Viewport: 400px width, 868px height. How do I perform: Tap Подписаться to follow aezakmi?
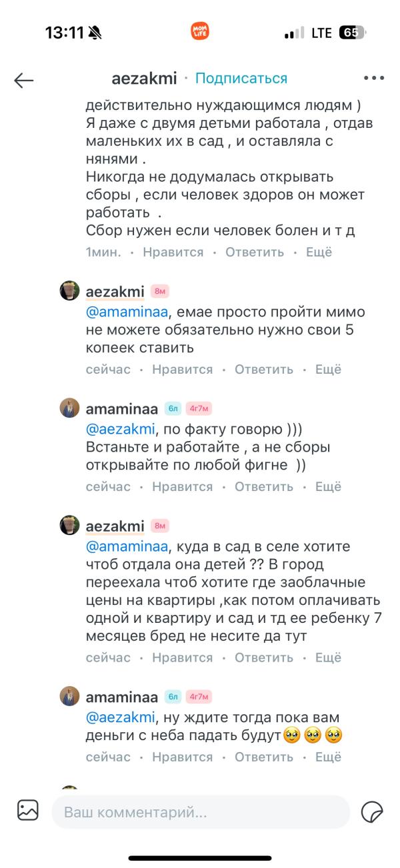(240, 77)
